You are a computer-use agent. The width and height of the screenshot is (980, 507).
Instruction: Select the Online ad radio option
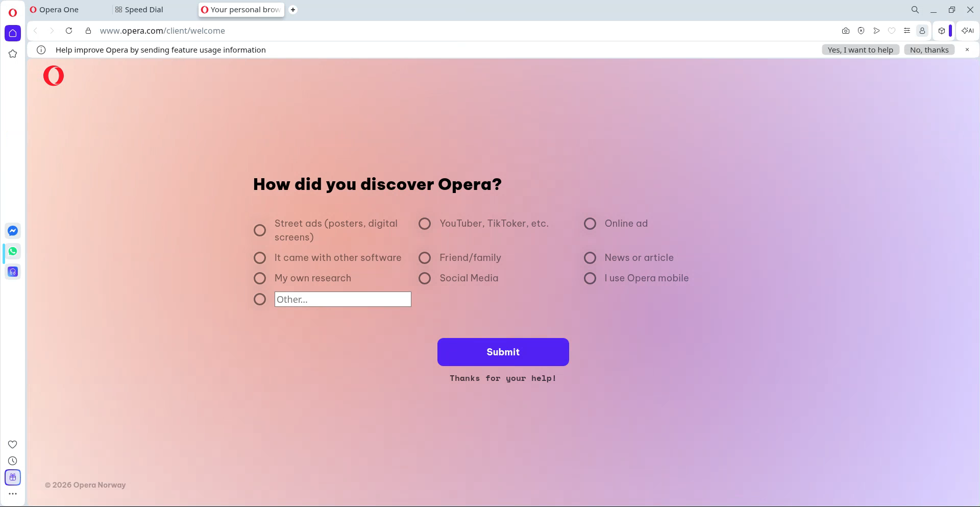590,224
